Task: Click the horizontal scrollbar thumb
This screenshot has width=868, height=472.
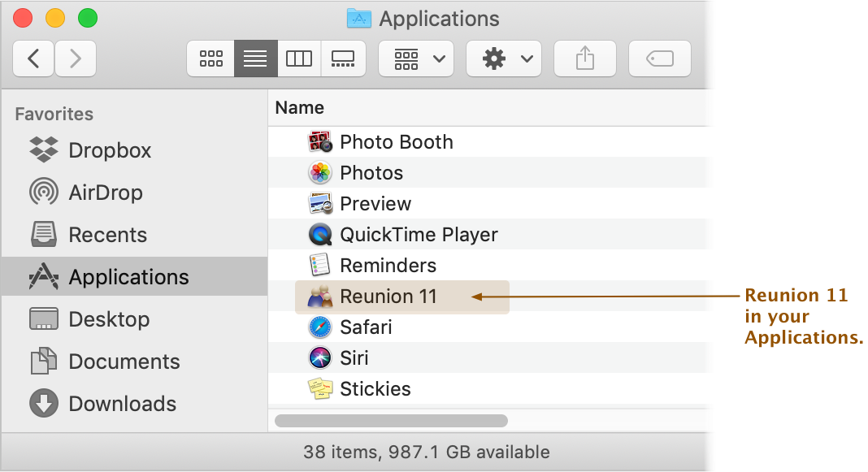Action: point(391,421)
